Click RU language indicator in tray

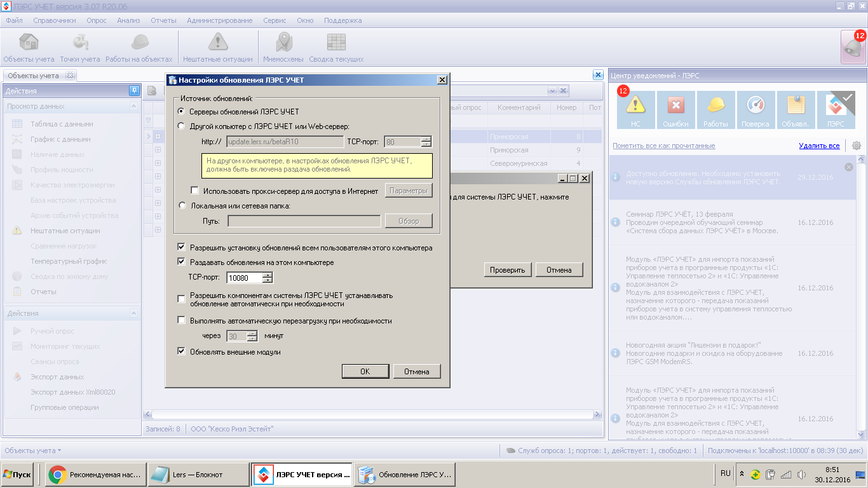click(726, 473)
